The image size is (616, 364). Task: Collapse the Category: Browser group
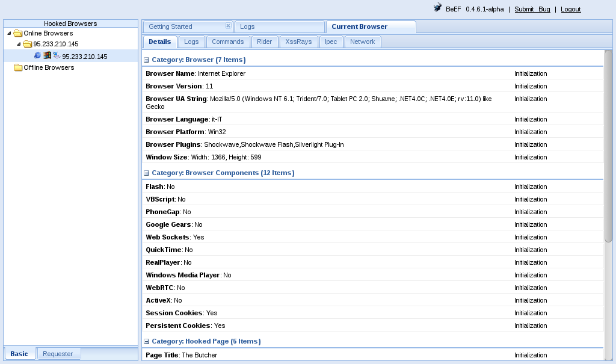(147, 60)
